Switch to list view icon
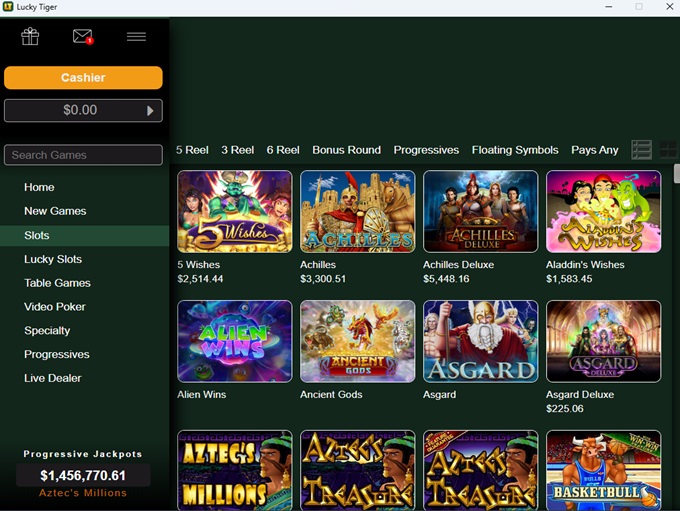The width and height of the screenshot is (680, 511). pos(641,150)
